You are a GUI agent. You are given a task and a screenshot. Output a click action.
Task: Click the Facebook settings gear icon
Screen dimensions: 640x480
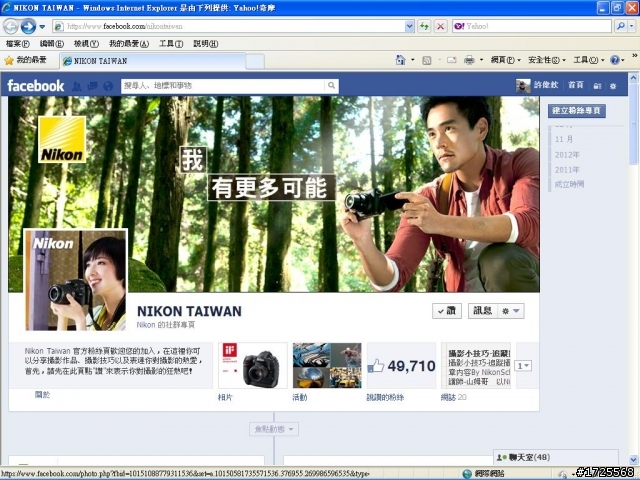613,86
